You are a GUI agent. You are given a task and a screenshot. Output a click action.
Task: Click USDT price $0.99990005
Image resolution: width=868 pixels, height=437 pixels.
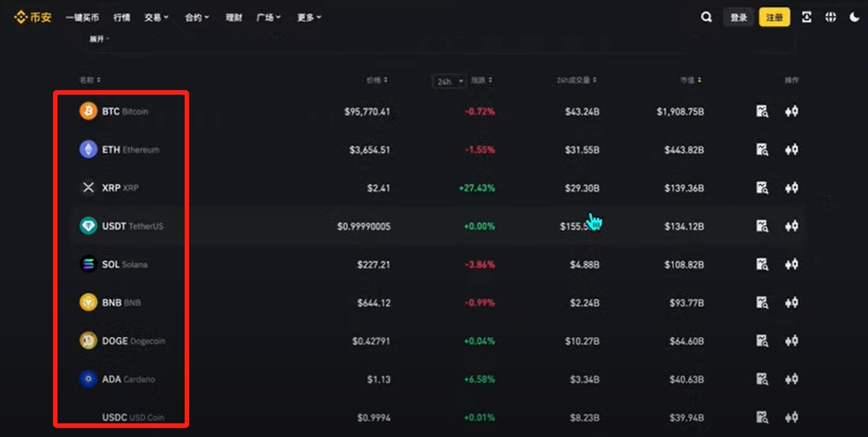click(364, 226)
